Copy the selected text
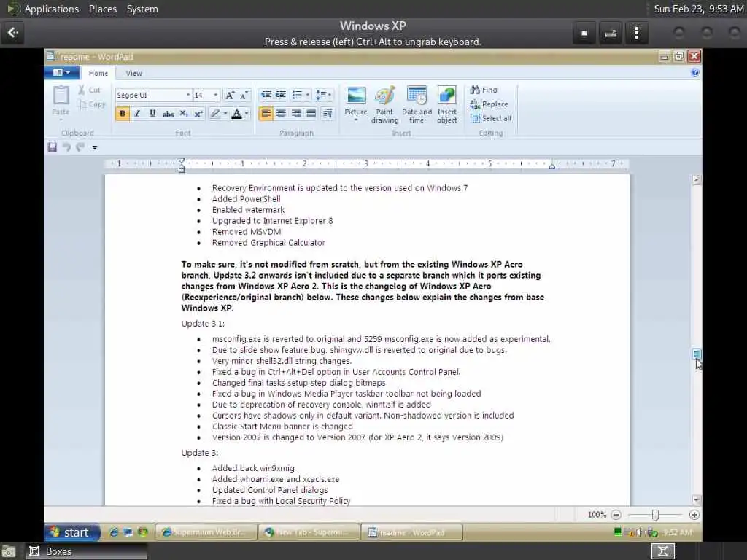Viewport: 747px width, 560px height. point(91,104)
